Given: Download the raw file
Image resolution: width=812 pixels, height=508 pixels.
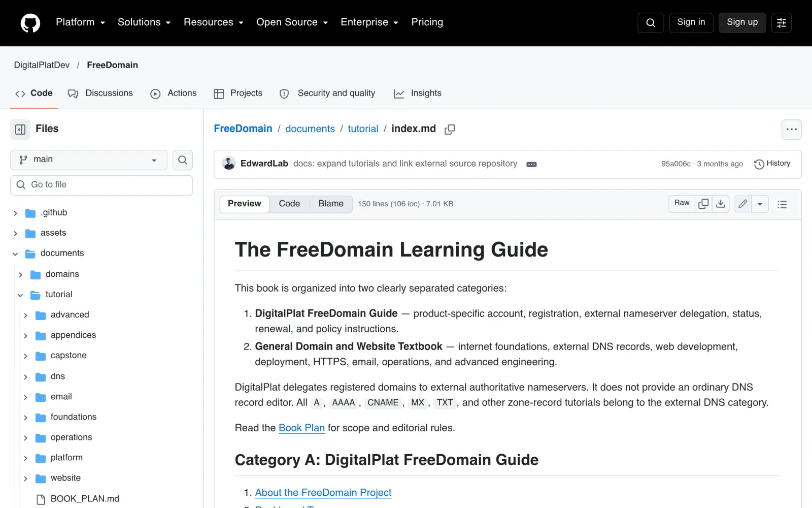Looking at the screenshot, I should [721, 204].
